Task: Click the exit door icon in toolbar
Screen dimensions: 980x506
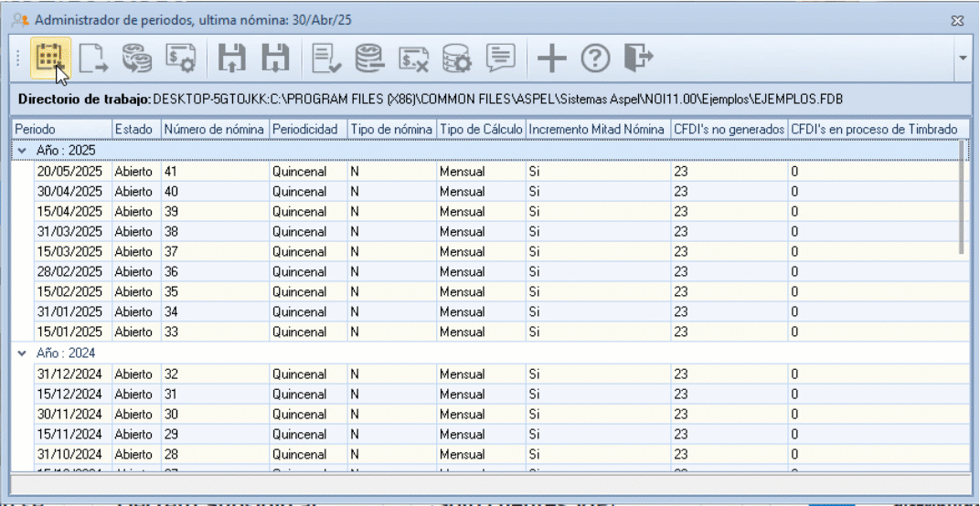Action: click(638, 58)
